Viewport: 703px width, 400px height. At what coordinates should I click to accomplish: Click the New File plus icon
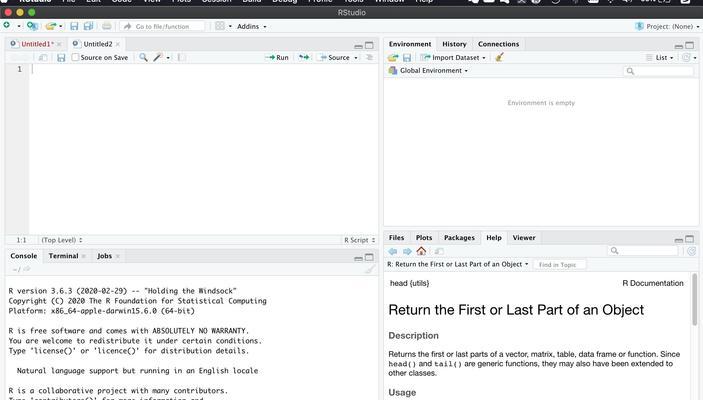tap(7, 26)
